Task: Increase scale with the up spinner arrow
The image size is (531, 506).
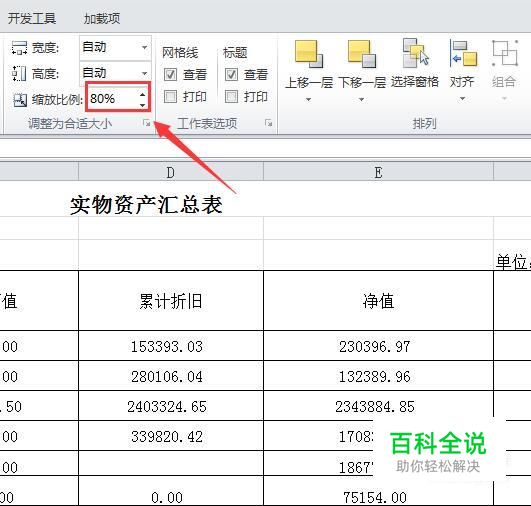Action: [143, 94]
